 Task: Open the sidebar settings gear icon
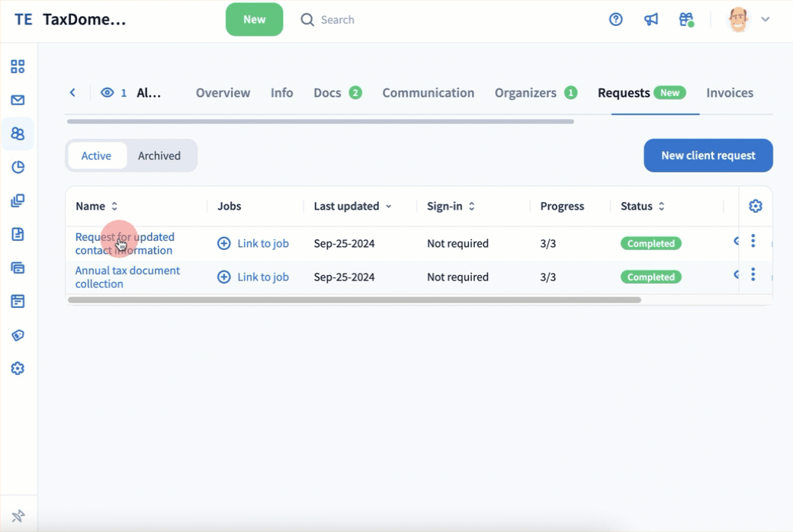point(18,368)
